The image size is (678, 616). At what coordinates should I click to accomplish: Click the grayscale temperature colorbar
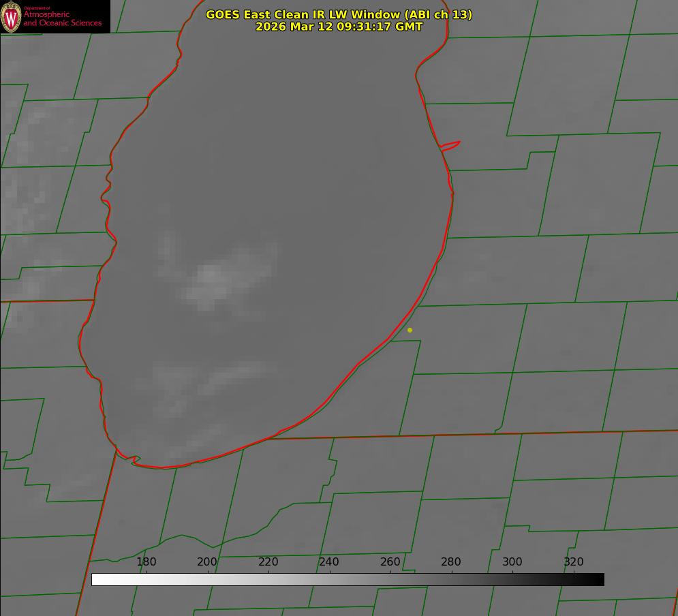pos(348,579)
